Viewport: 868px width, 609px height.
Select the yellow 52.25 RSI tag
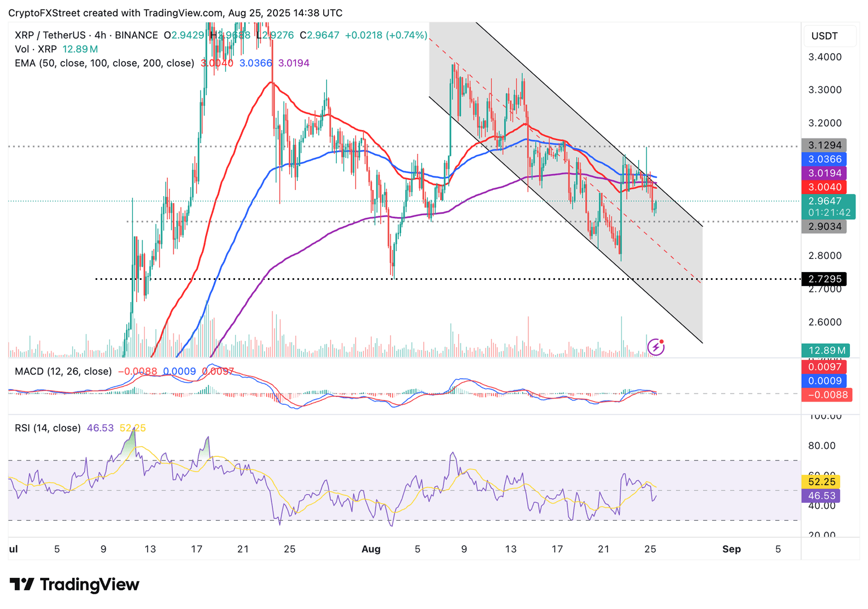(x=821, y=482)
